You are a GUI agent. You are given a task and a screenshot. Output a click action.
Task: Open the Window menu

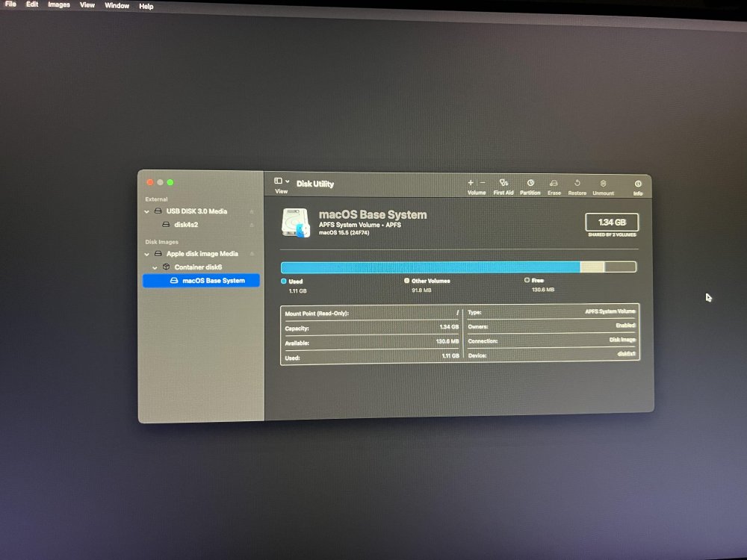tap(117, 6)
